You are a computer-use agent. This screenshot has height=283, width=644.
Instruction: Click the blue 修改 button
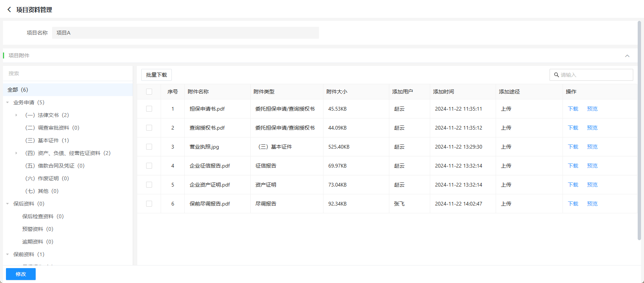pos(21,274)
